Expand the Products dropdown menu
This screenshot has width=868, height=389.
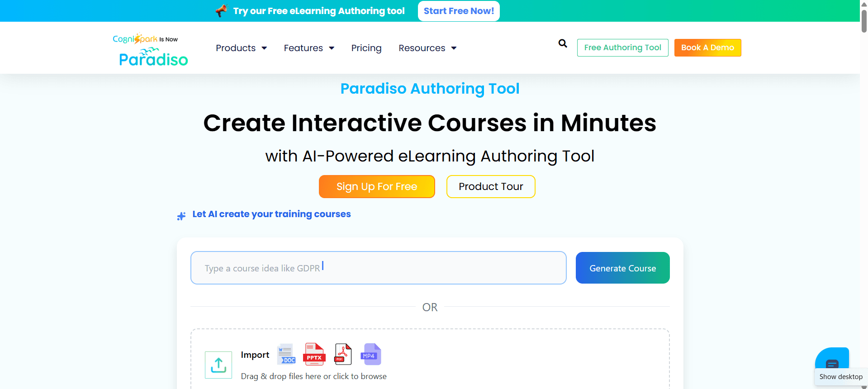(x=241, y=48)
